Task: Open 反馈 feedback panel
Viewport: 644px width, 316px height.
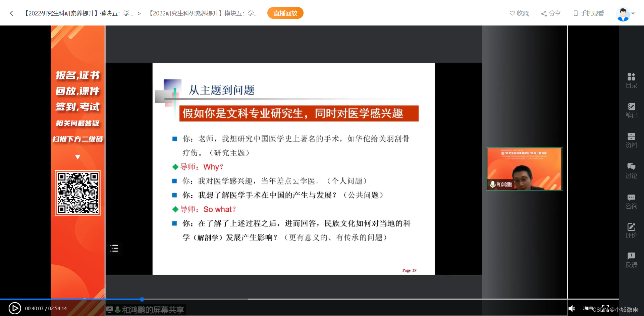Action: [631, 260]
